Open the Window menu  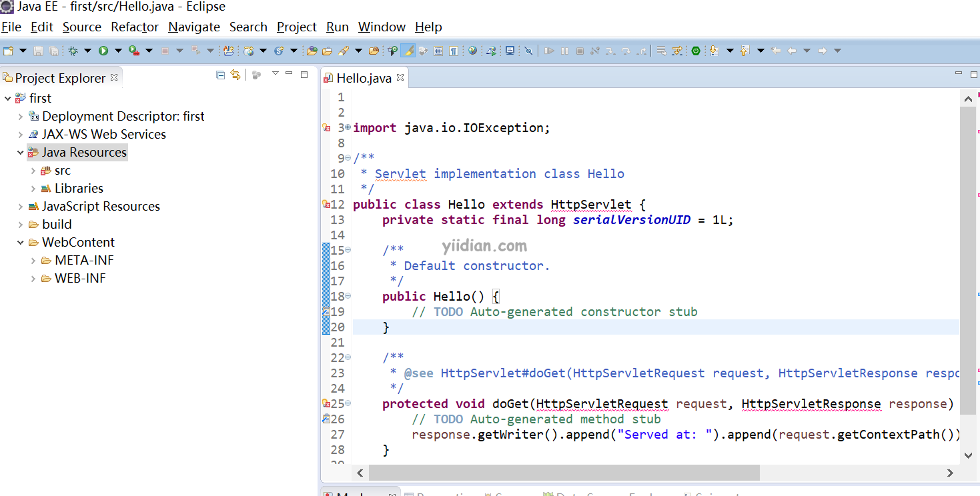(382, 27)
